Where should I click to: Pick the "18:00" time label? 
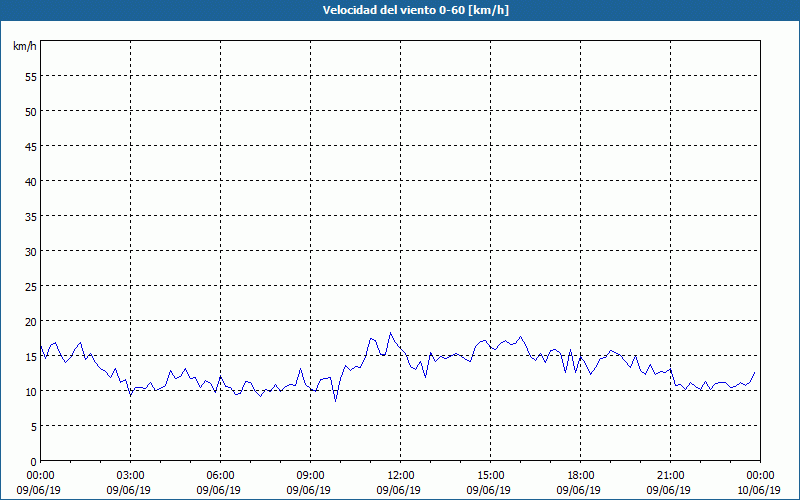click(581, 476)
